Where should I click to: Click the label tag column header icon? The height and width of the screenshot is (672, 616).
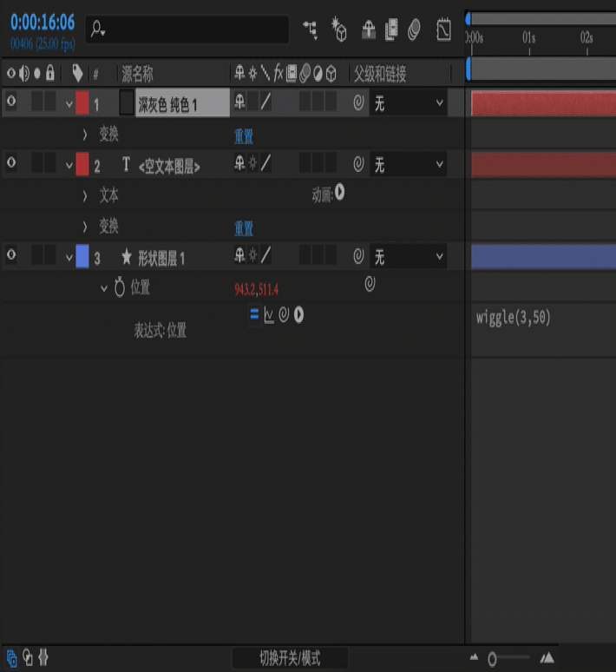point(77,73)
